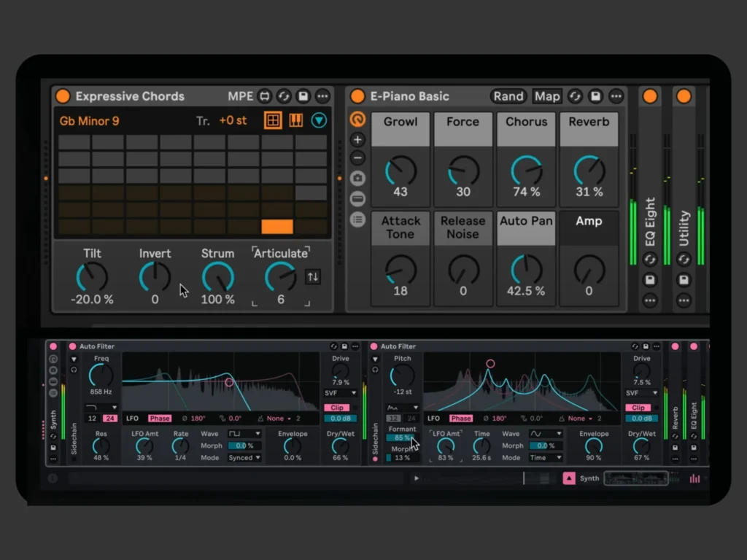The image size is (747, 560).
Task: Open Mode dropdown showing Time
Action: tap(546, 458)
